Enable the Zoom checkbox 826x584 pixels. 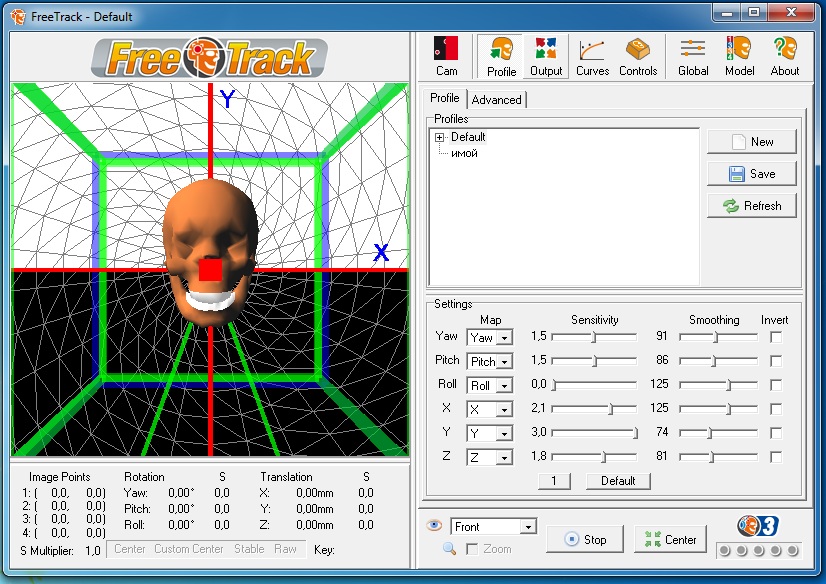point(473,549)
